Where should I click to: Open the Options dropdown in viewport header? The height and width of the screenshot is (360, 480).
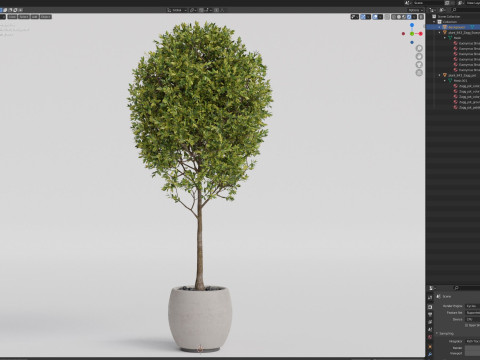click(x=416, y=10)
